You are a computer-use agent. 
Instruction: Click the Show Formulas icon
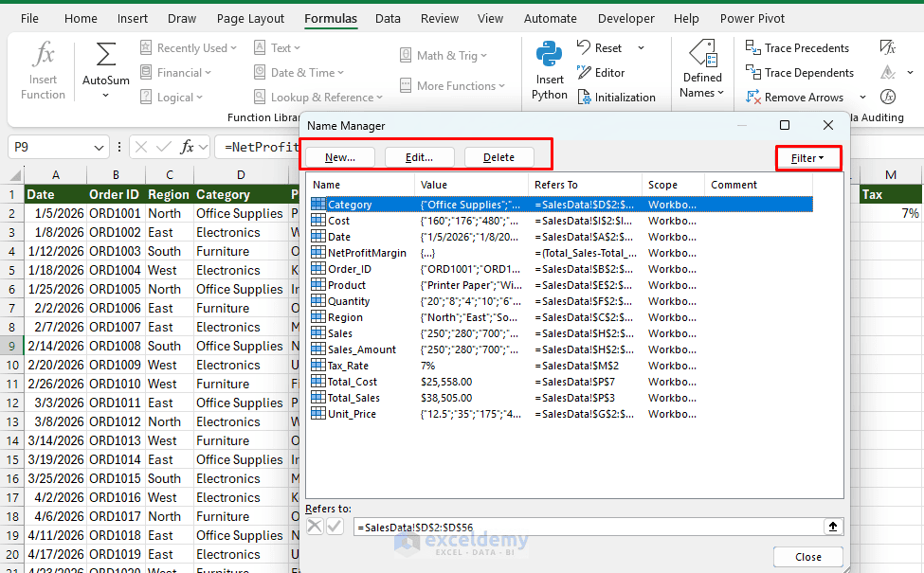click(x=887, y=47)
